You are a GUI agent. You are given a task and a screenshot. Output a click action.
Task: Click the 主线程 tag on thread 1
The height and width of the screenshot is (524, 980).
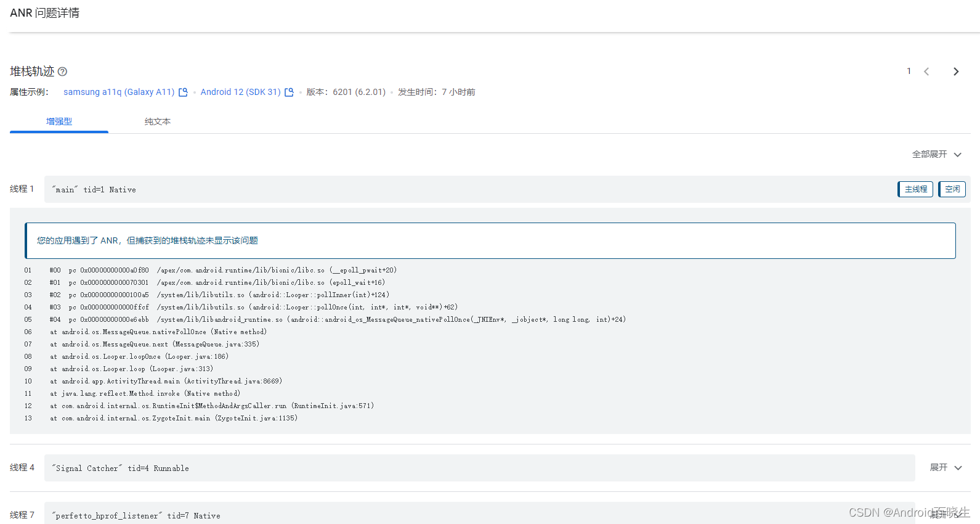coord(915,189)
